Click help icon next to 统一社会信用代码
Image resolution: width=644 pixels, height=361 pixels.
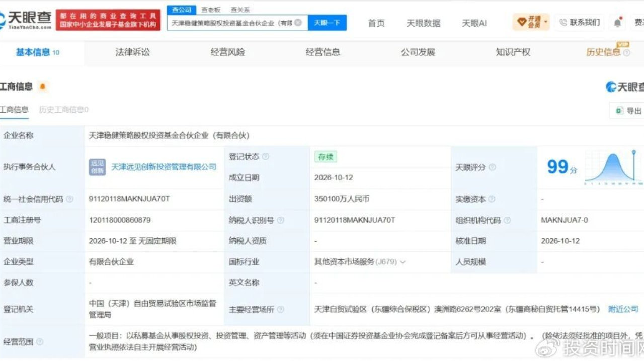coord(69,199)
